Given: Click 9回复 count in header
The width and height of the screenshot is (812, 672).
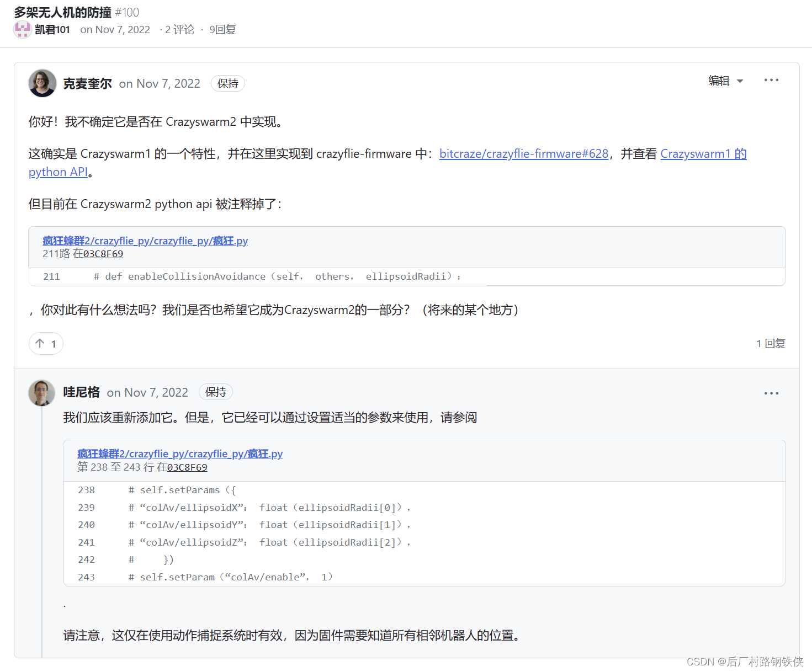Looking at the screenshot, I should point(222,30).
